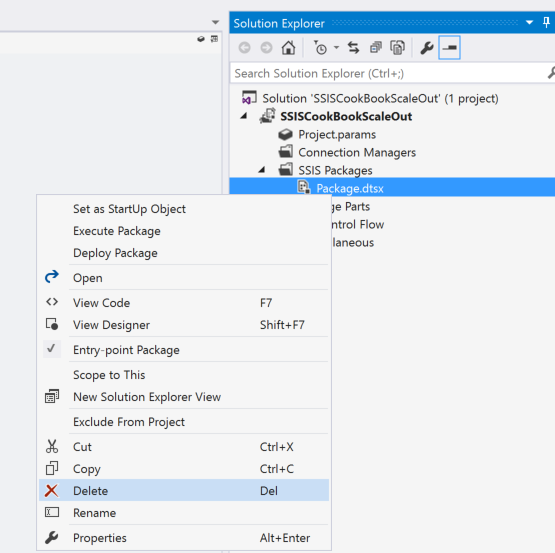Click the Search Solution Explorer field
This screenshot has width=555, height=553.
(x=388, y=73)
